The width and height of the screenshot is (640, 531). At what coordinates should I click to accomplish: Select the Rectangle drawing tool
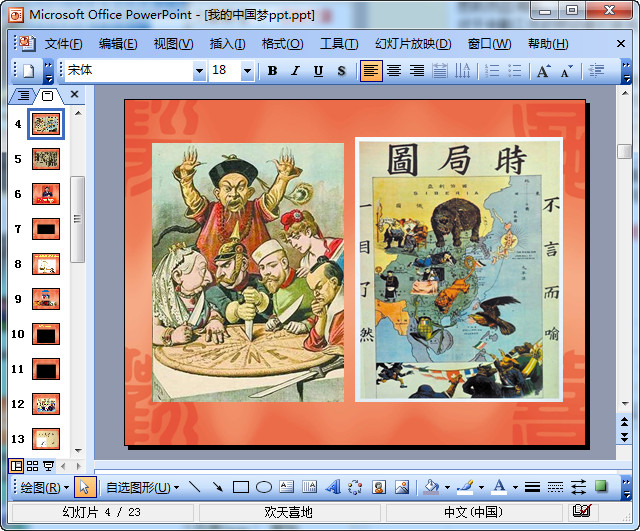[x=241, y=487]
